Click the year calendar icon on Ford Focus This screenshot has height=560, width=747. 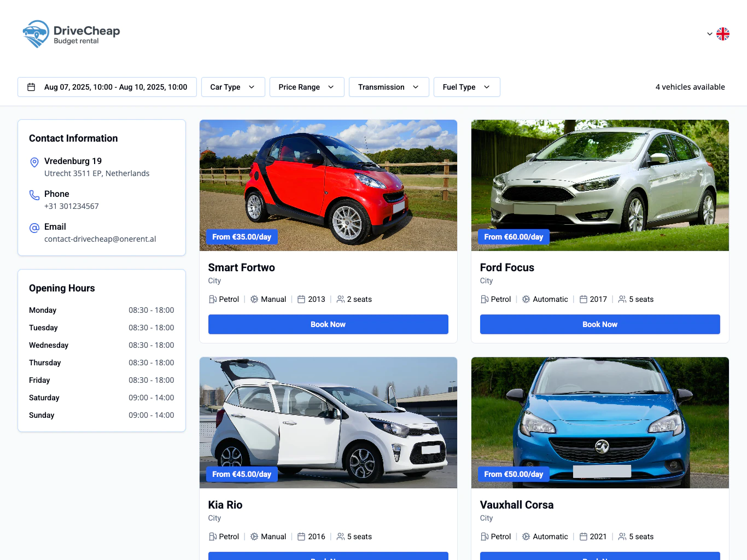click(x=583, y=299)
